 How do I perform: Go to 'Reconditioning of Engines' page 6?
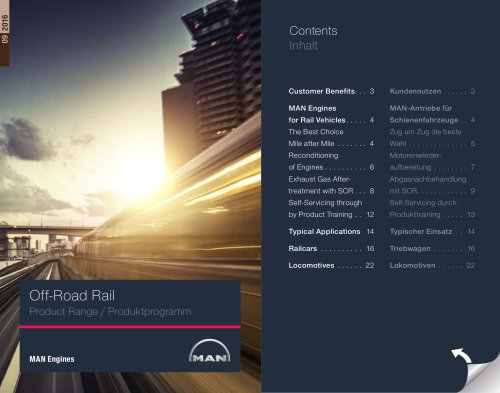[331, 161]
